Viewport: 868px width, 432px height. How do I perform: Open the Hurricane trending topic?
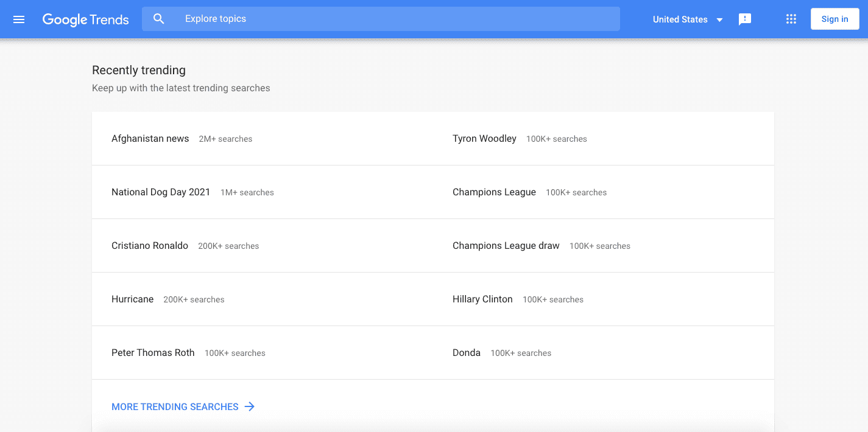click(x=132, y=299)
